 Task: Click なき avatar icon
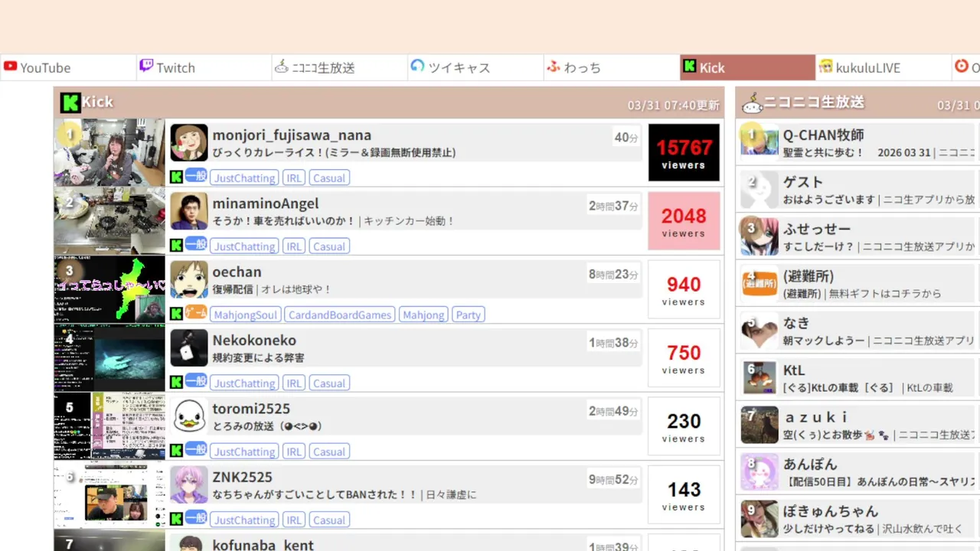tap(759, 331)
